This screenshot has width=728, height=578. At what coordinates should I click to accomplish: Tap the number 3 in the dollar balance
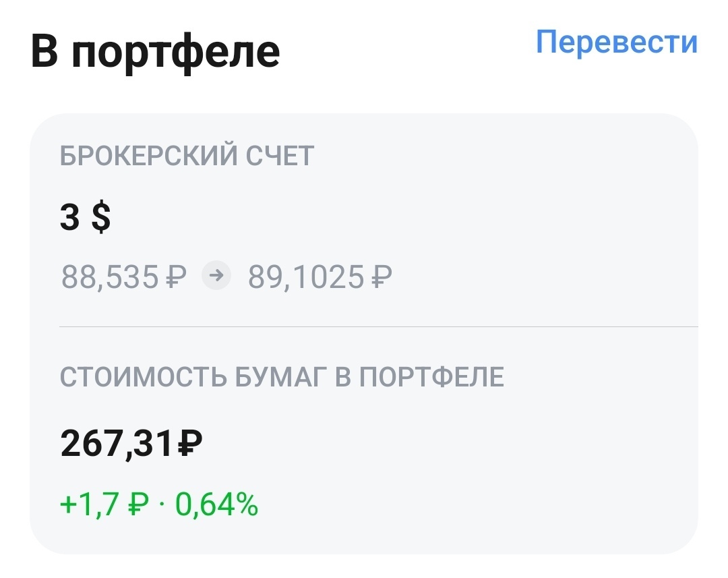click(x=69, y=219)
